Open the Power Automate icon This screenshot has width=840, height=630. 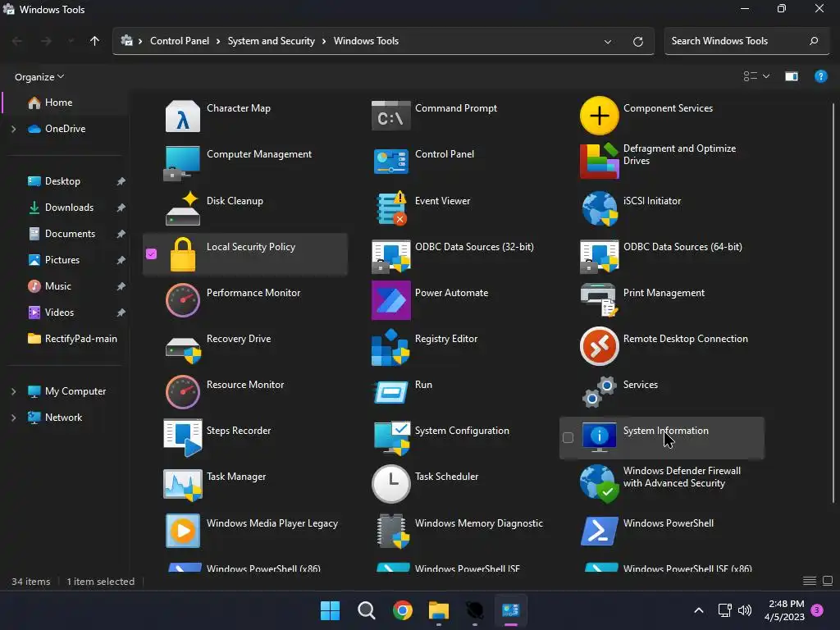pos(391,300)
